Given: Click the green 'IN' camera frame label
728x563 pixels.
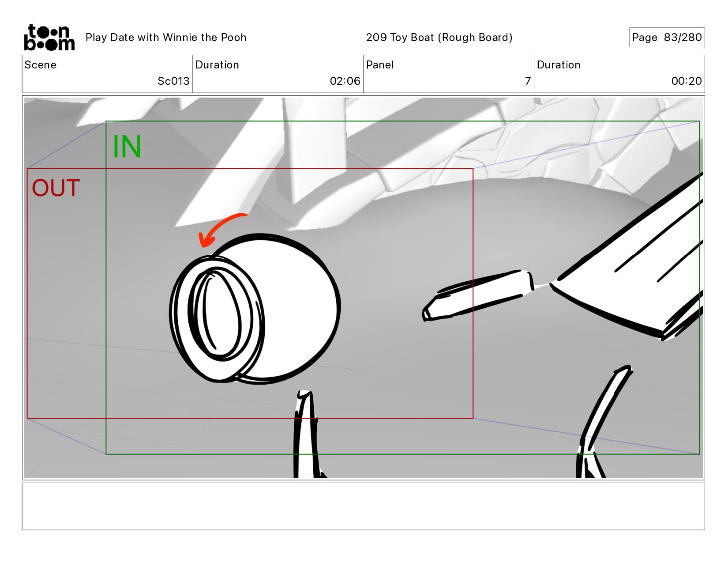Looking at the screenshot, I should (x=127, y=147).
